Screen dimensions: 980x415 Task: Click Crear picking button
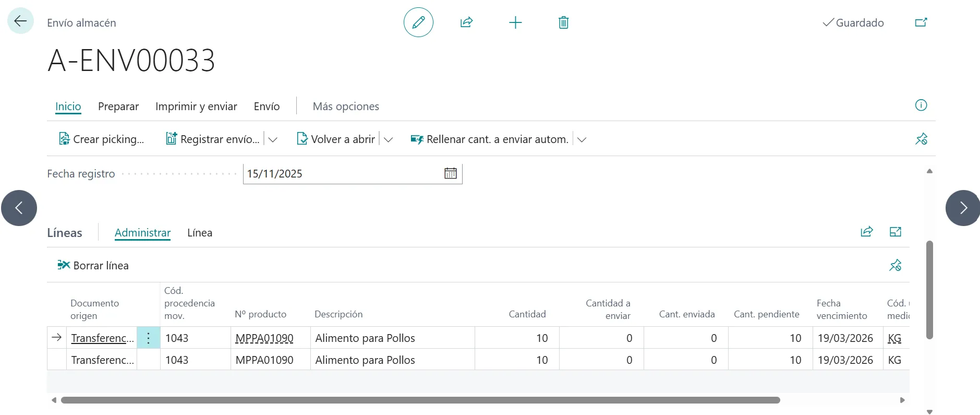102,139
